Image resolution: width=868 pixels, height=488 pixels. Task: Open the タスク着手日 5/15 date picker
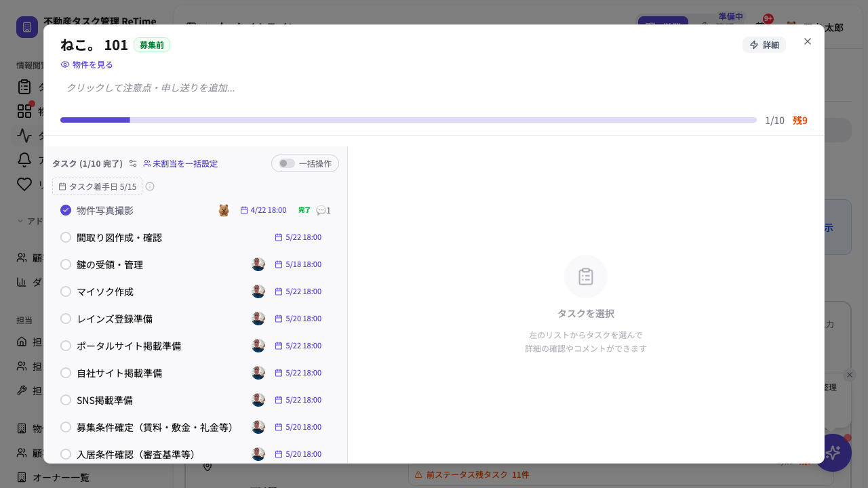(97, 186)
